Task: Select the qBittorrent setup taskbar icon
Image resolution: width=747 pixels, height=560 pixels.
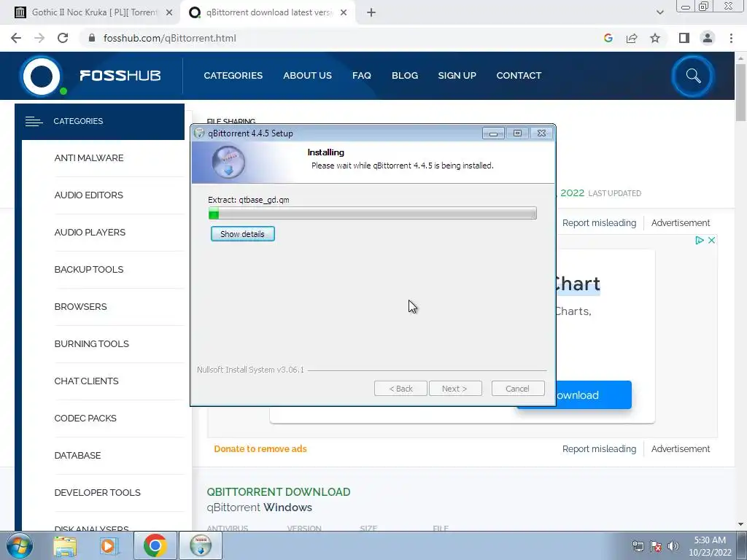Action: [201, 545]
